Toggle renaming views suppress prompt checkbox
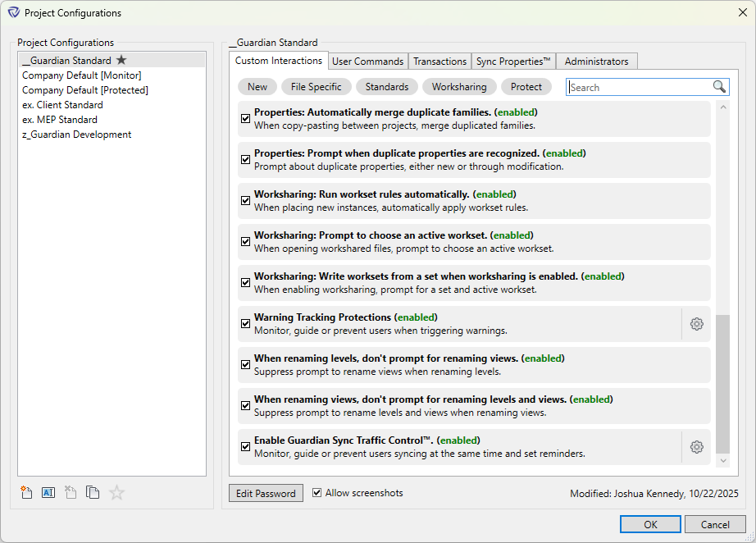756x543 pixels. pos(245,405)
